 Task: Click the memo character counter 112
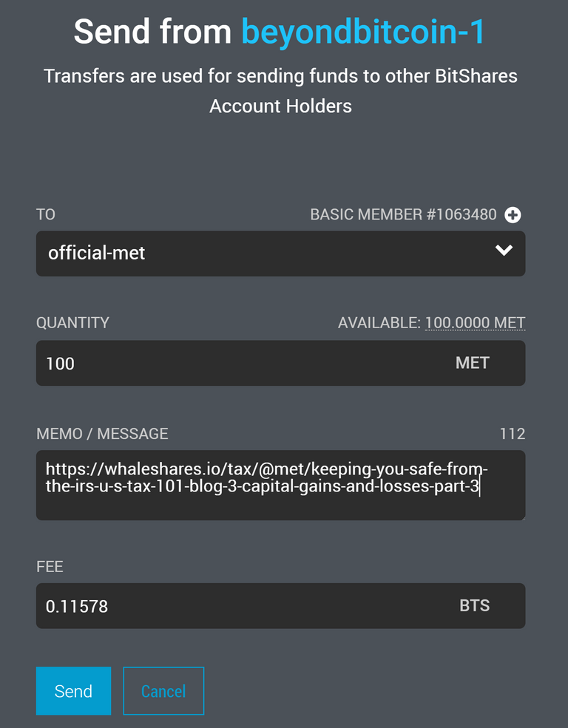[512, 434]
